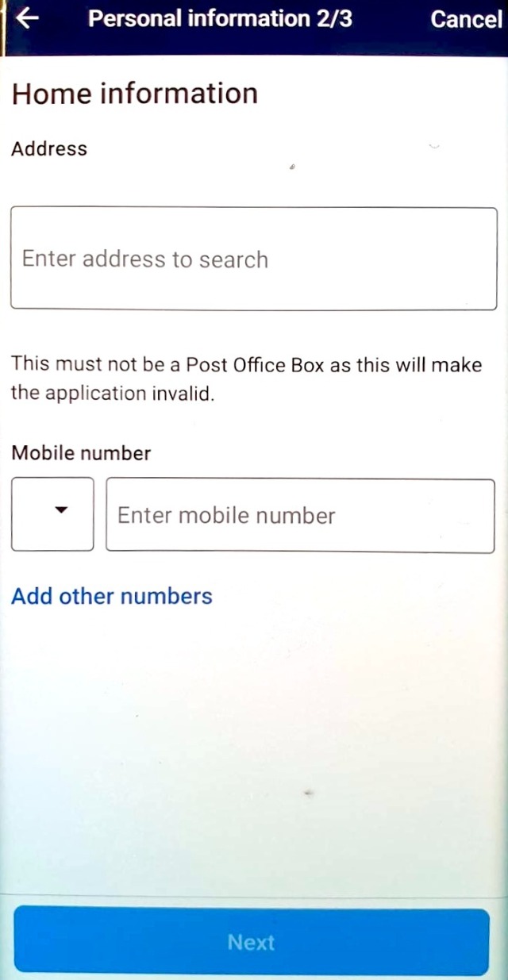Focus the Enter mobile number field
508x980 pixels.
click(x=300, y=516)
